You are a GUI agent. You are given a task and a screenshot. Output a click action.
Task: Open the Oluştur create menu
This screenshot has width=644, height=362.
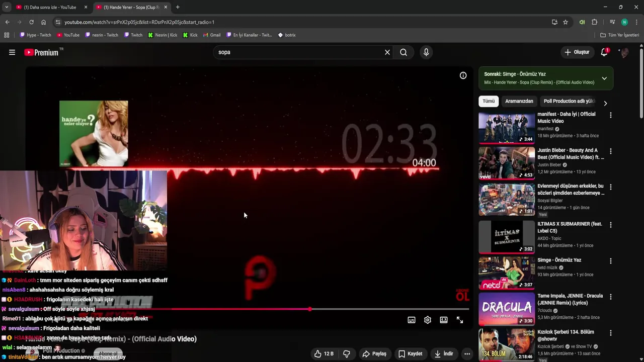click(x=577, y=52)
